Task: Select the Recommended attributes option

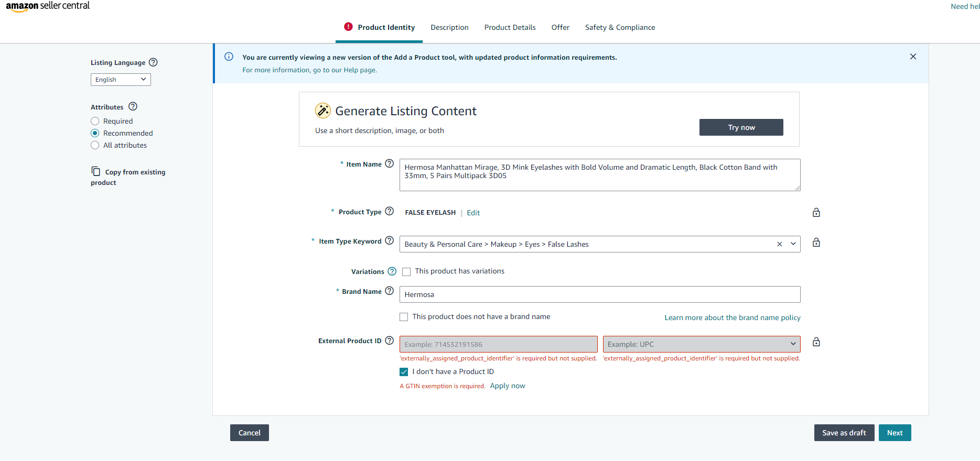Action: click(95, 133)
